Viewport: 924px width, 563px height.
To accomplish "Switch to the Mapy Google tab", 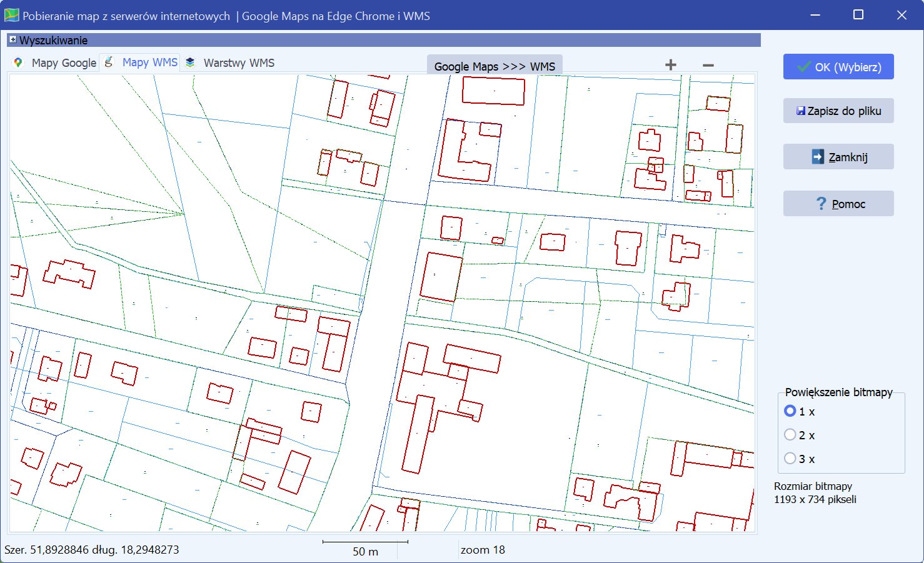I will point(63,63).
